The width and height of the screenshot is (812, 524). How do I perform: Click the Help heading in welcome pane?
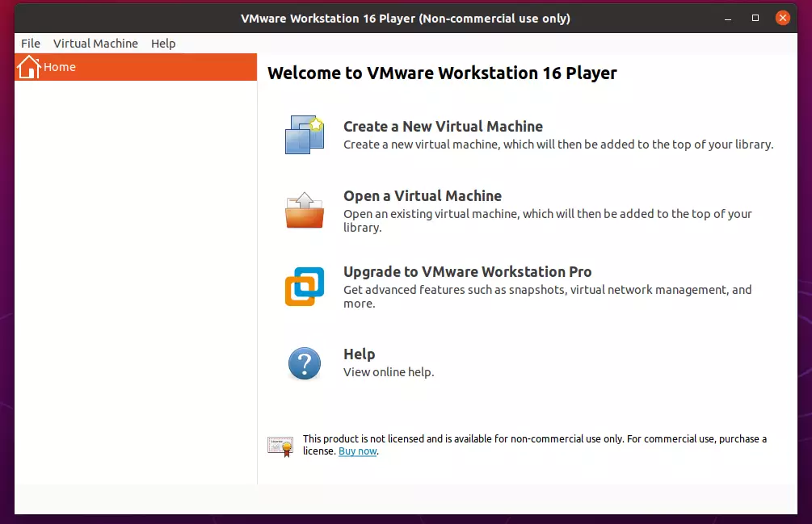360,354
